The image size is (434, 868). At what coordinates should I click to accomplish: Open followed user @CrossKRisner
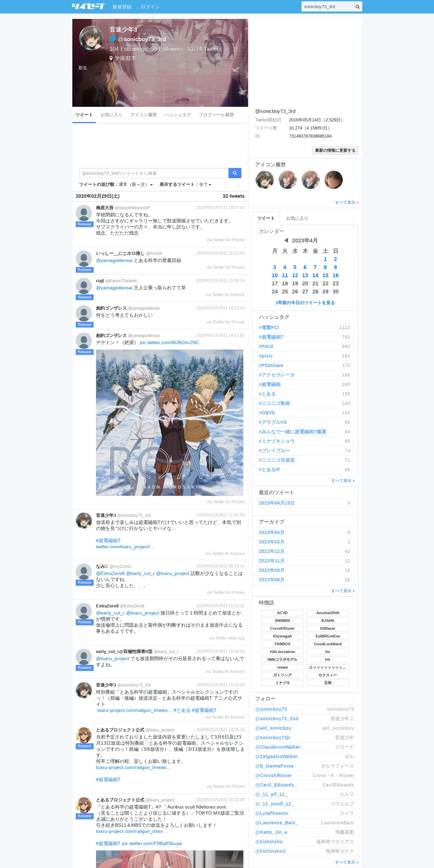[273, 775]
